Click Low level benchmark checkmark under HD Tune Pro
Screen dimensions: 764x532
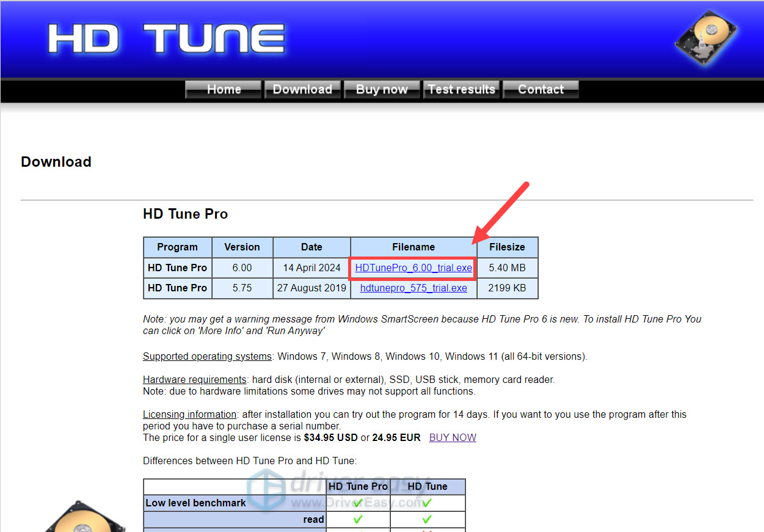click(x=358, y=503)
